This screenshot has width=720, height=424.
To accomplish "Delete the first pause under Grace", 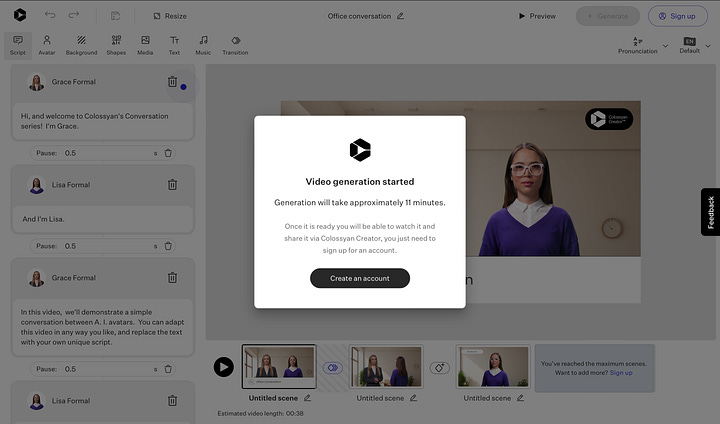I will pyautogui.click(x=168, y=153).
